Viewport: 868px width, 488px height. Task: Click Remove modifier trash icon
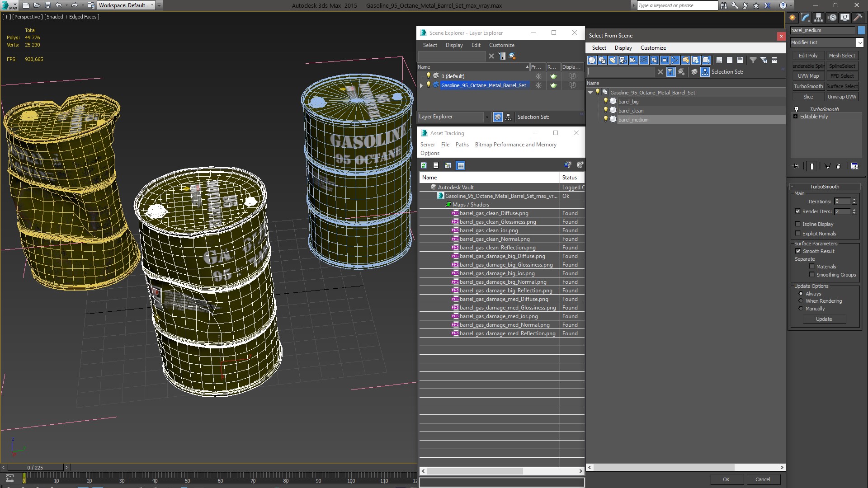click(x=838, y=166)
